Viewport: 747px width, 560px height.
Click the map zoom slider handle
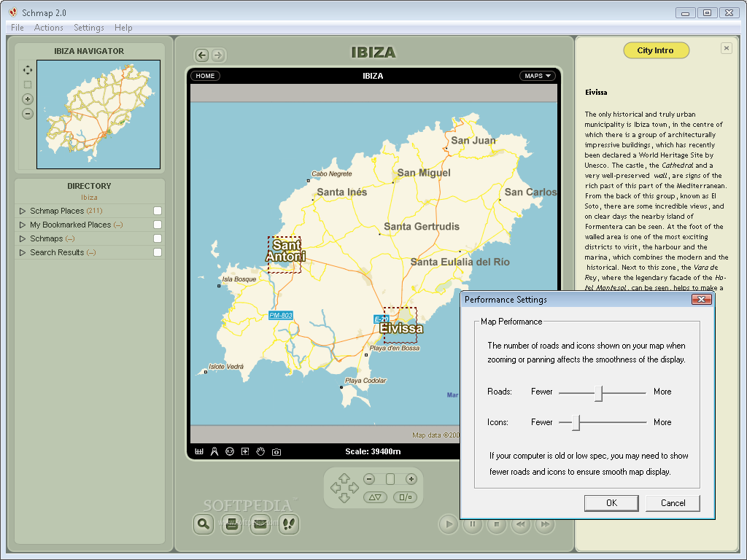390,479
